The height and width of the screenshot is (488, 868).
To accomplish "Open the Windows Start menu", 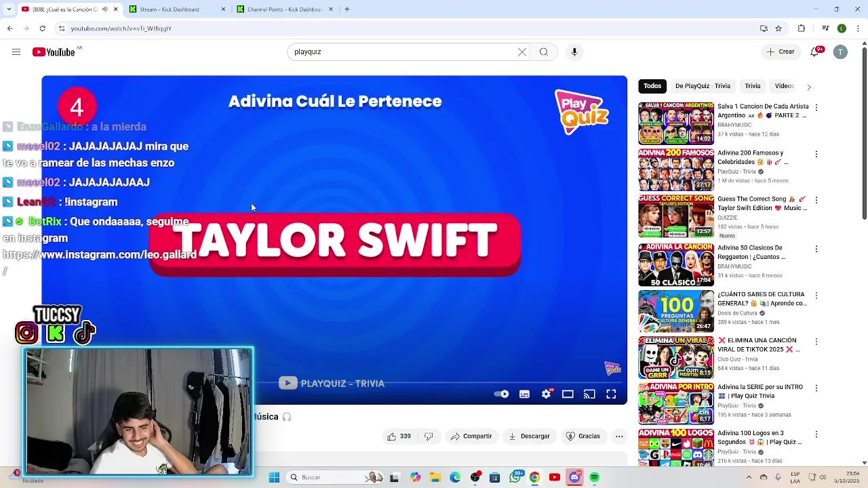I will tap(274, 477).
